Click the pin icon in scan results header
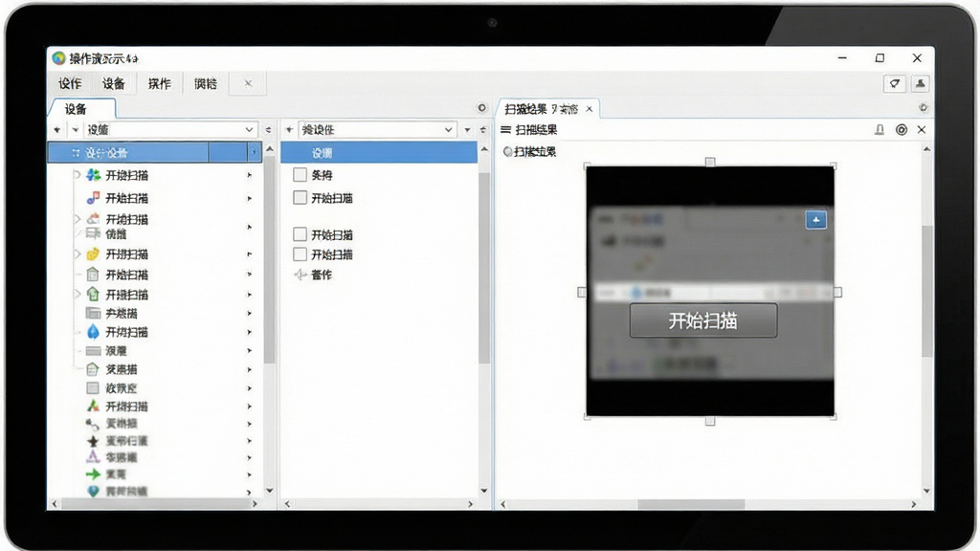 [880, 129]
